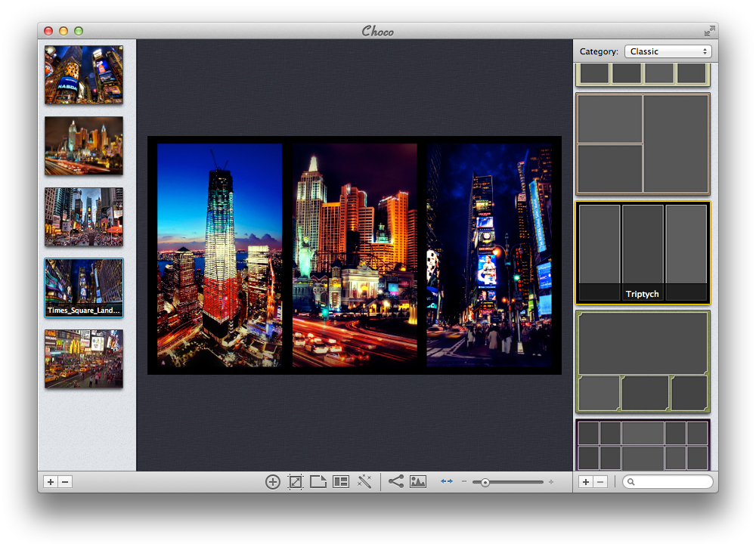This screenshot has width=756, height=544.
Task: Remove photo with left panel minus button
Action: pos(65,482)
